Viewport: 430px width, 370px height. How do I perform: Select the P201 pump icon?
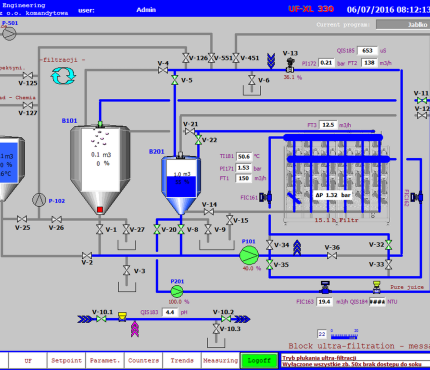(x=177, y=292)
